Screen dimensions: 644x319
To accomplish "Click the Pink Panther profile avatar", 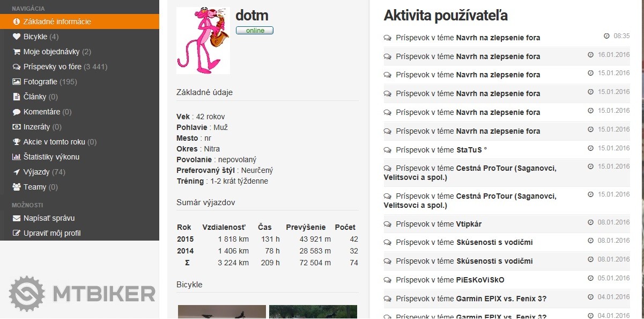I will pyautogui.click(x=203, y=41).
